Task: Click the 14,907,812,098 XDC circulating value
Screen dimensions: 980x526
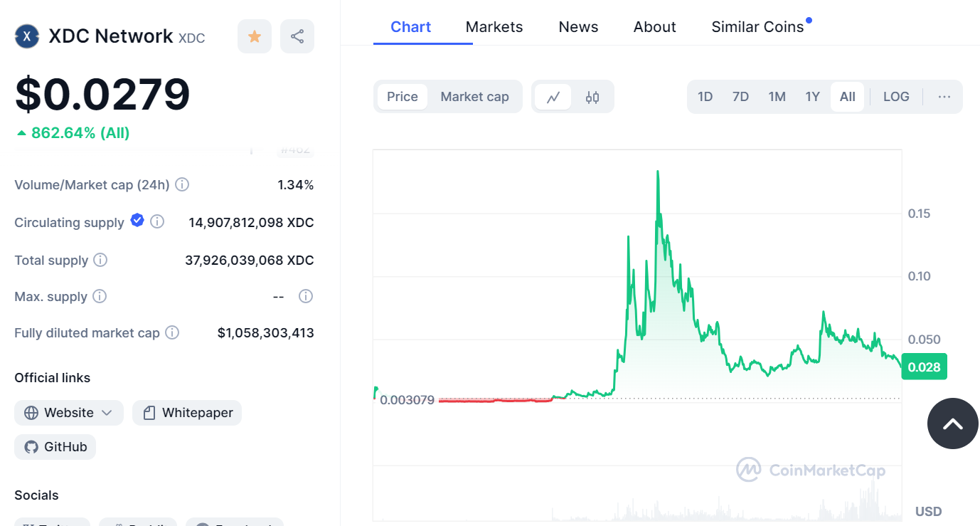Action: tap(251, 223)
